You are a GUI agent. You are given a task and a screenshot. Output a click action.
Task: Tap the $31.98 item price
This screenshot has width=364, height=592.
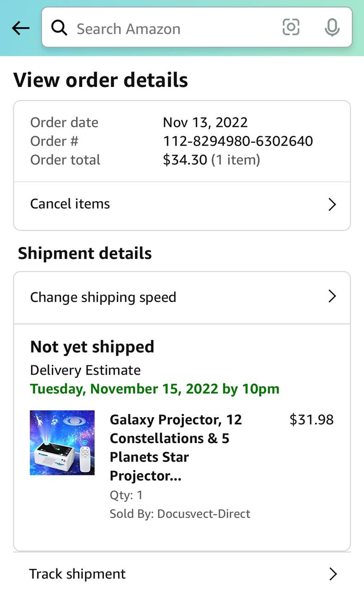tap(311, 419)
